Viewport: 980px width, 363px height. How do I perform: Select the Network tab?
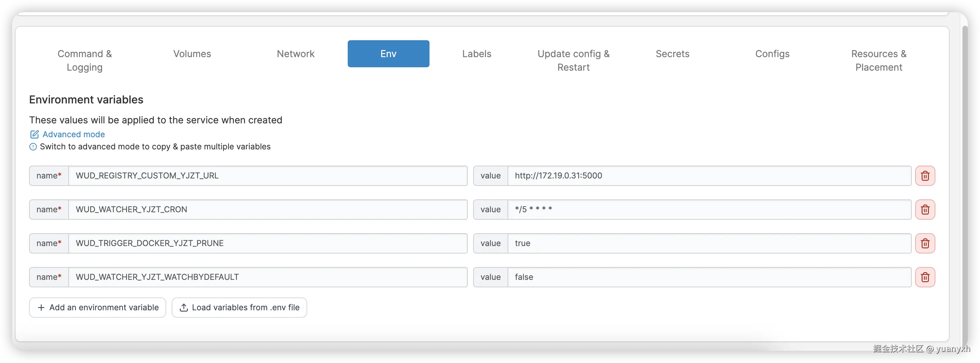(296, 54)
